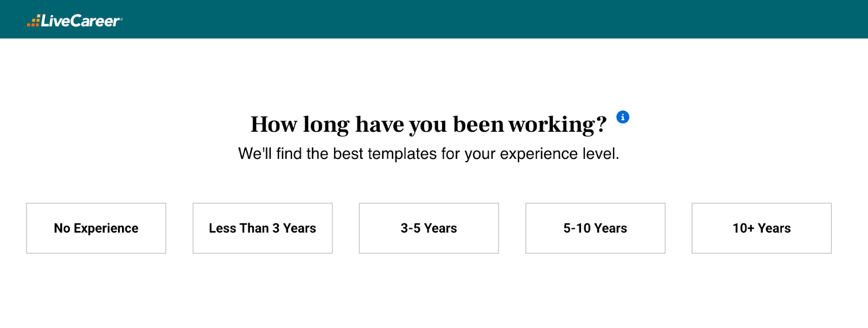The image size is (868, 328).
Task: Click the LiveCareer logo in the header
Action: 74,20
